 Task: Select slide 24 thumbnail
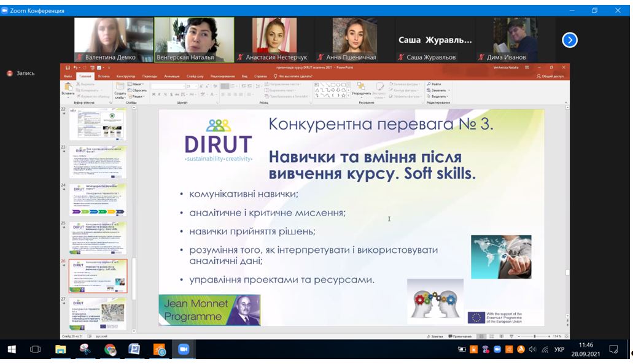(x=98, y=199)
